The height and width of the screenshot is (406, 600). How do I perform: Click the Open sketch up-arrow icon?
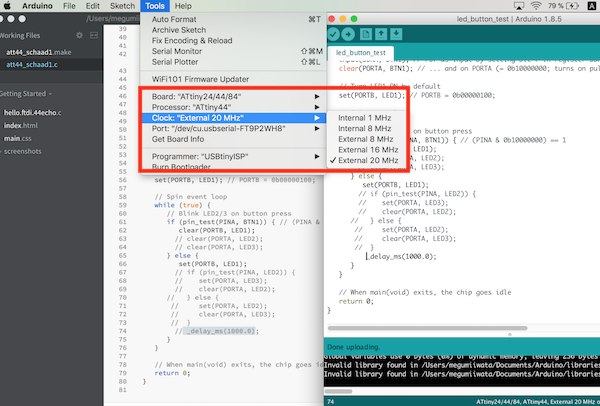coord(381,34)
